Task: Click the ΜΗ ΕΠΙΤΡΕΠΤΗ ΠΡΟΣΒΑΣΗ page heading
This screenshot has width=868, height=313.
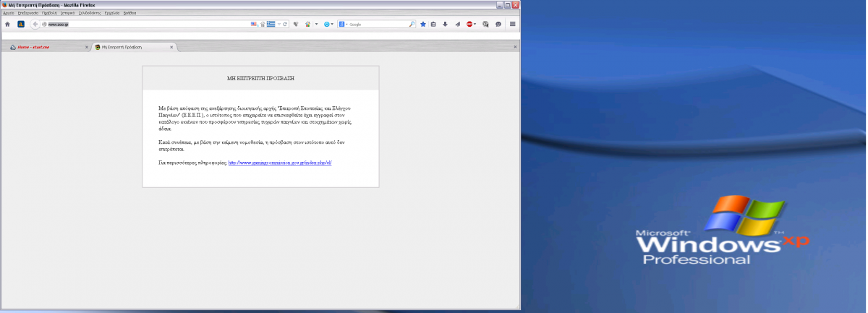Action: pyautogui.click(x=260, y=78)
